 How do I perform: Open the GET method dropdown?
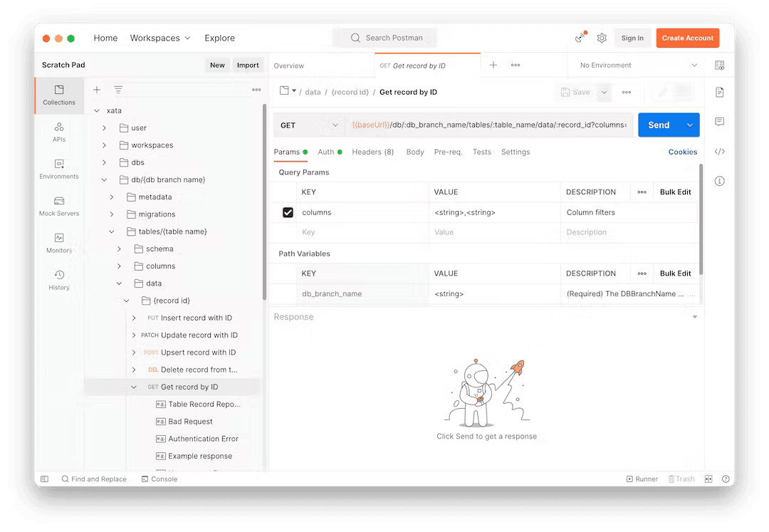[x=309, y=125]
